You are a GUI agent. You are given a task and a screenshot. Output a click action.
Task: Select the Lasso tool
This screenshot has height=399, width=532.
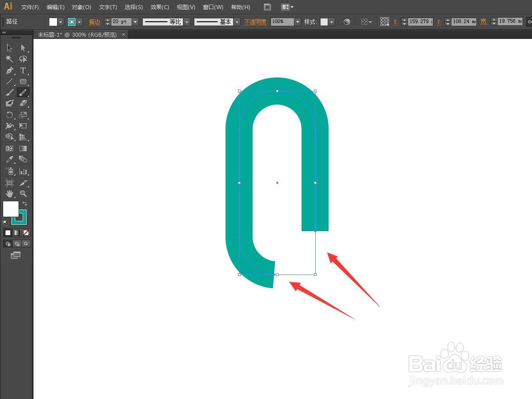[23, 59]
